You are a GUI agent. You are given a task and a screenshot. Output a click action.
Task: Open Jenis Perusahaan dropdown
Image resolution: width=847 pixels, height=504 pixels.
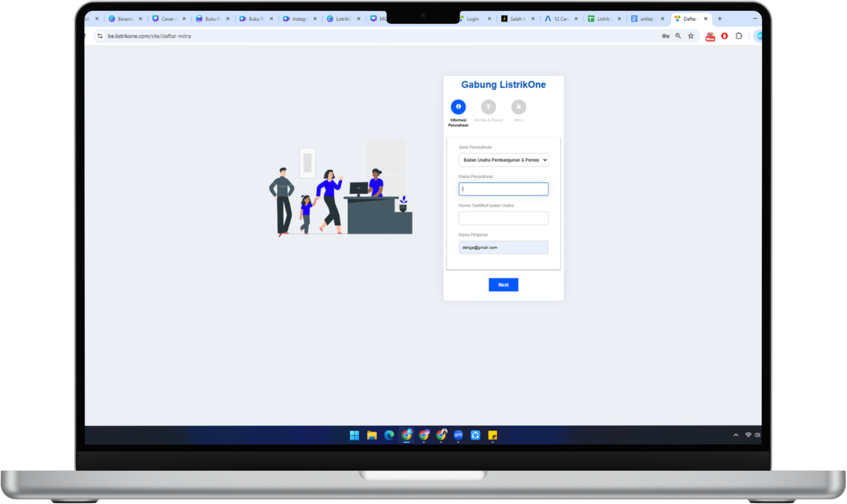[x=503, y=160]
